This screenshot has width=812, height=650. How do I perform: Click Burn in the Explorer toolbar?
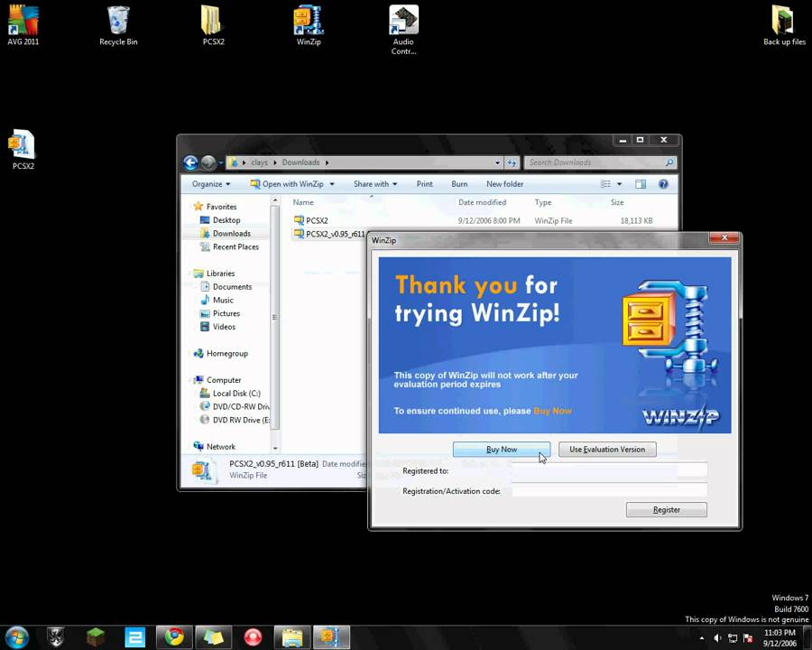[x=459, y=184]
